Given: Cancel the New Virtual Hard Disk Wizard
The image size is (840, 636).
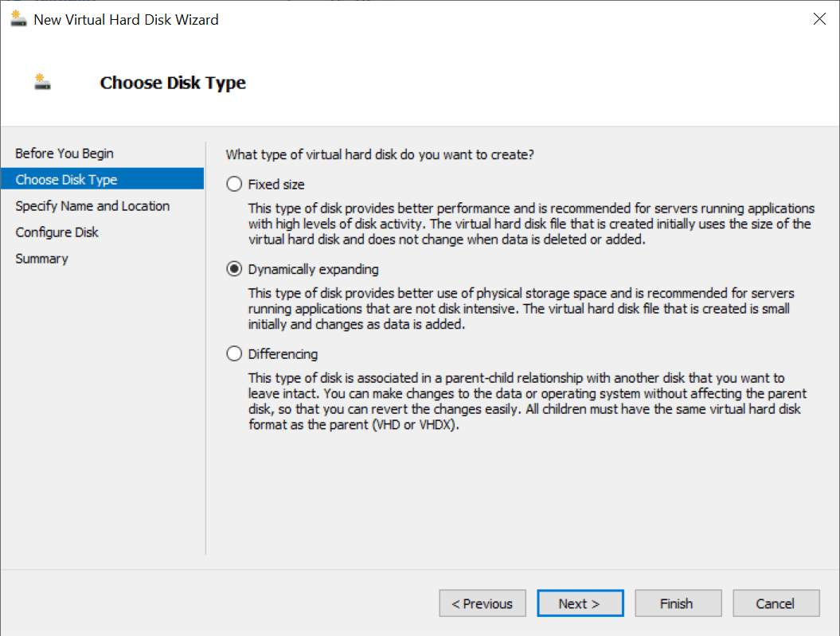Looking at the screenshot, I should click(x=776, y=603).
